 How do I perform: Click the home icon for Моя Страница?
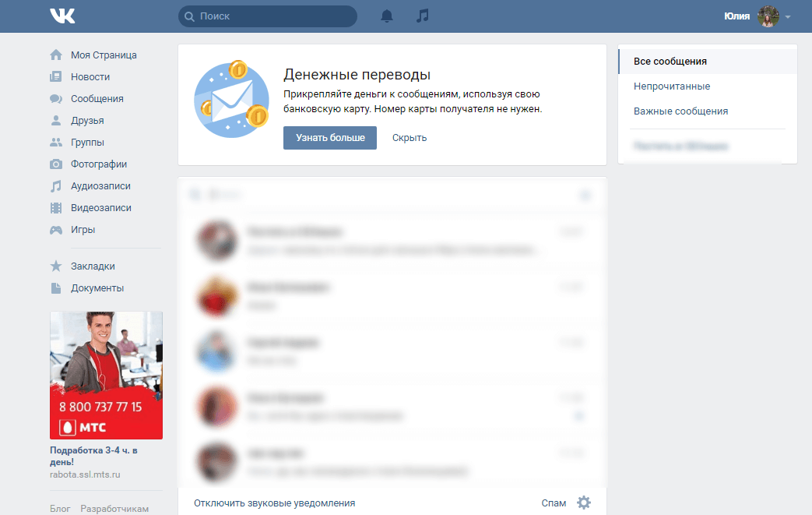tap(56, 55)
